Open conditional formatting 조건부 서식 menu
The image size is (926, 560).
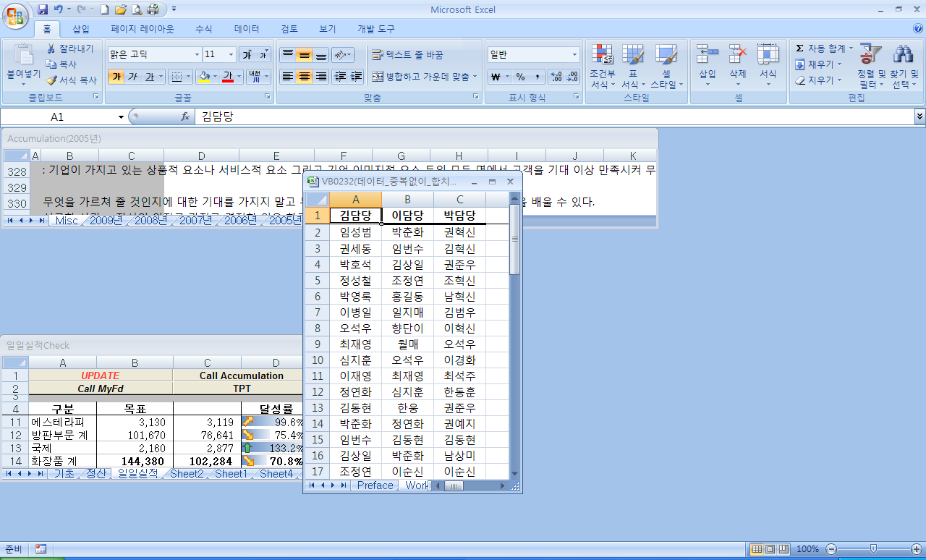click(603, 67)
